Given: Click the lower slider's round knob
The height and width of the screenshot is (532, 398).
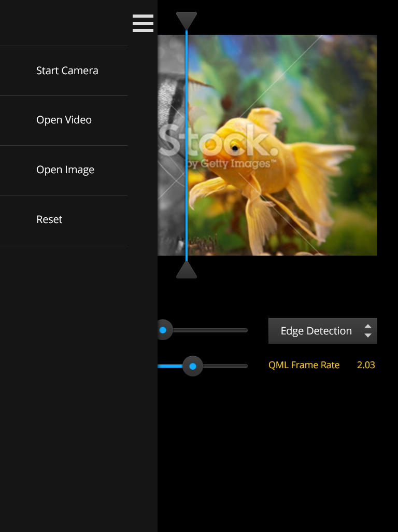Looking at the screenshot, I should tap(193, 366).
